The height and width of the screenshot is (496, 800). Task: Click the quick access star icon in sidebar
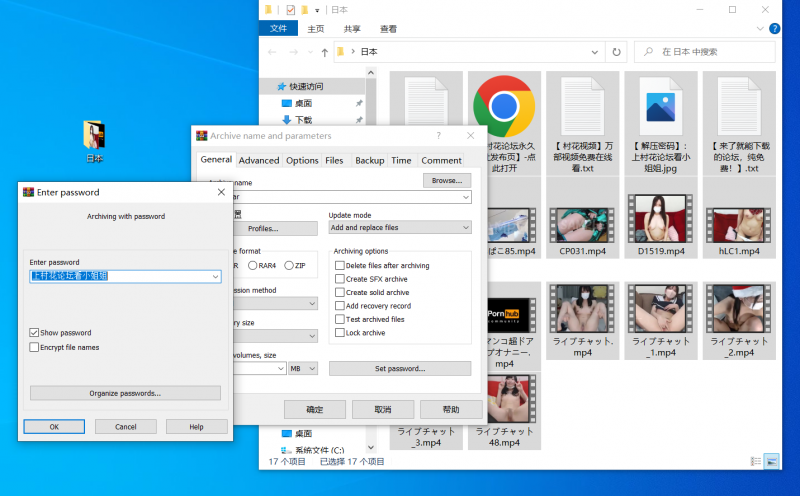pos(279,87)
